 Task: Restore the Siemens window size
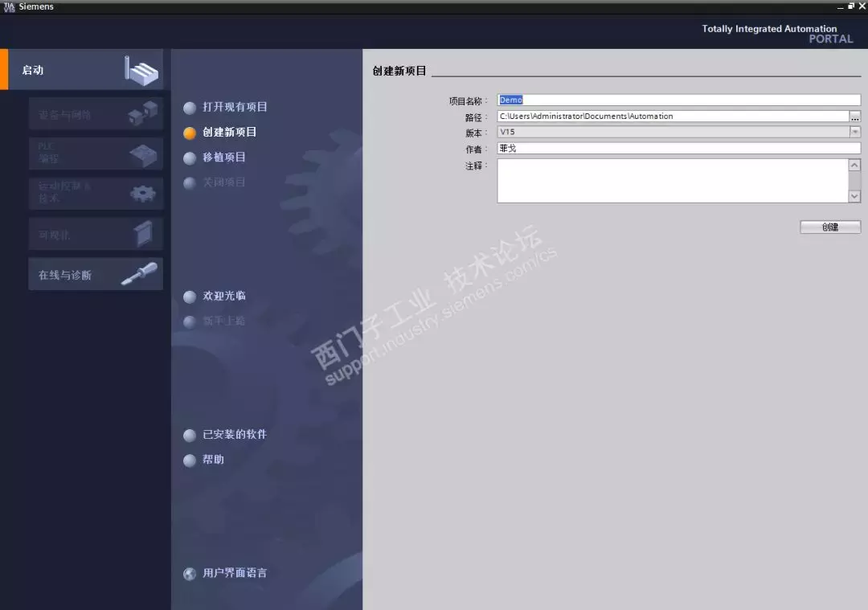851,6
